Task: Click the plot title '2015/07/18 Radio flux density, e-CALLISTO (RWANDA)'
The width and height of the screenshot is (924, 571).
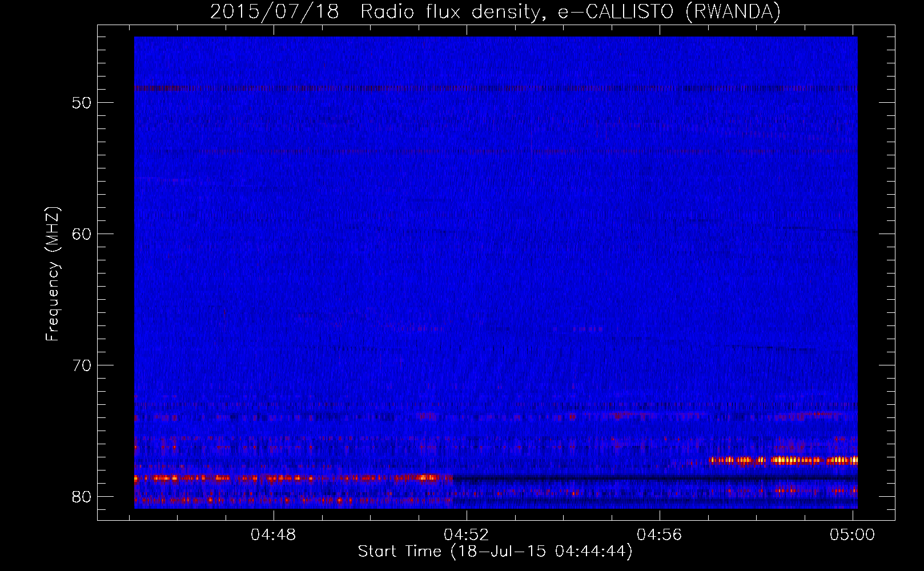Action: (495, 12)
